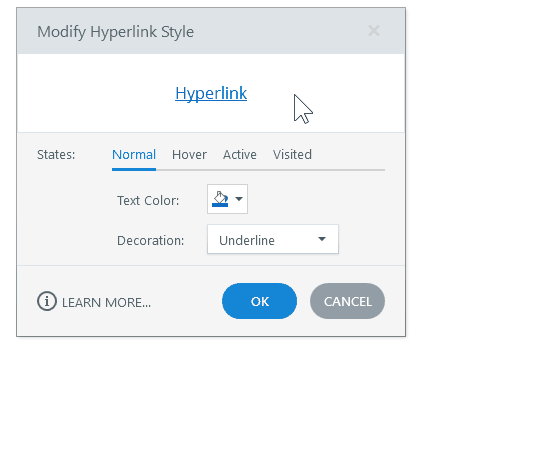Click the Text Color label
533x461 pixels.
coord(148,201)
